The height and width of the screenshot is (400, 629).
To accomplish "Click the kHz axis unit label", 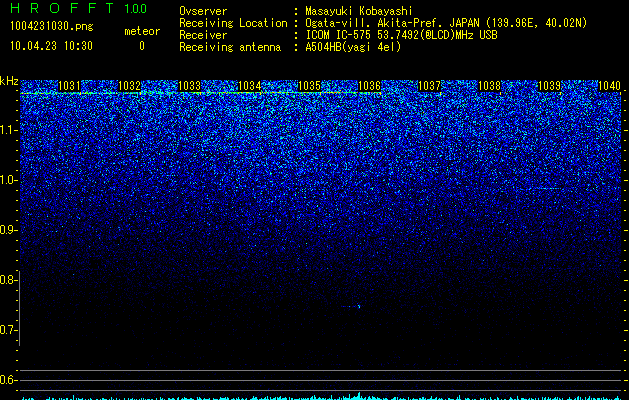I will tap(9, 81).
